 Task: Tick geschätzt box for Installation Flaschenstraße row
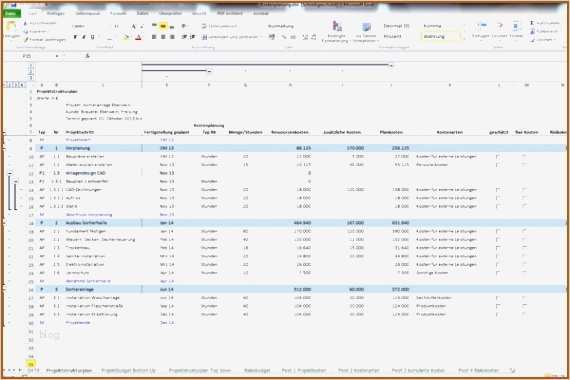[498, 306]
